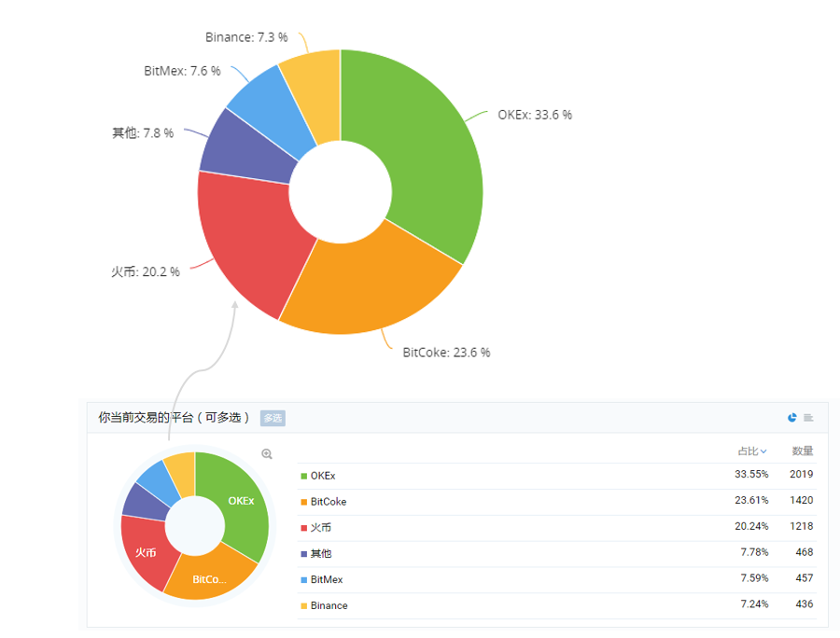Sort by 占比 column dropdown arrow

[763, 451]
